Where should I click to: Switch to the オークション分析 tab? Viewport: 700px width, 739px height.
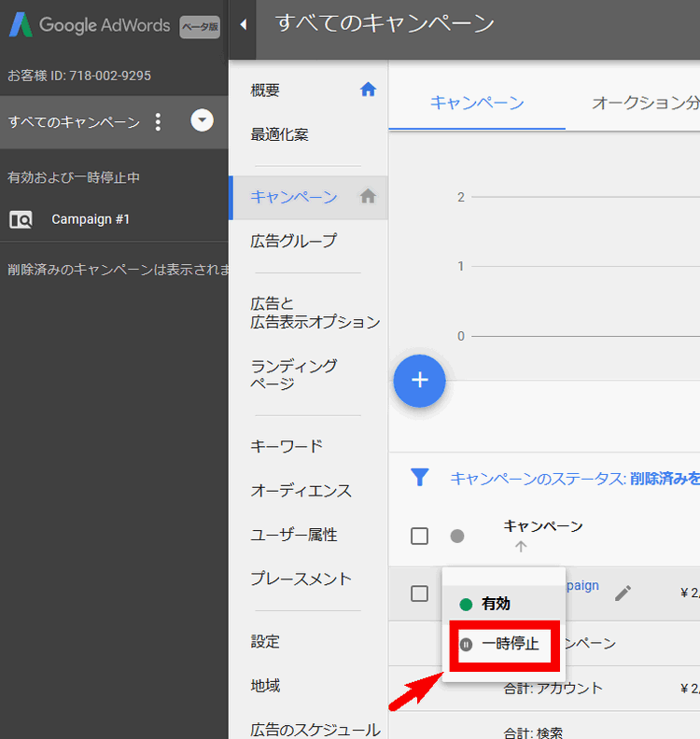(x=645, y=103)
